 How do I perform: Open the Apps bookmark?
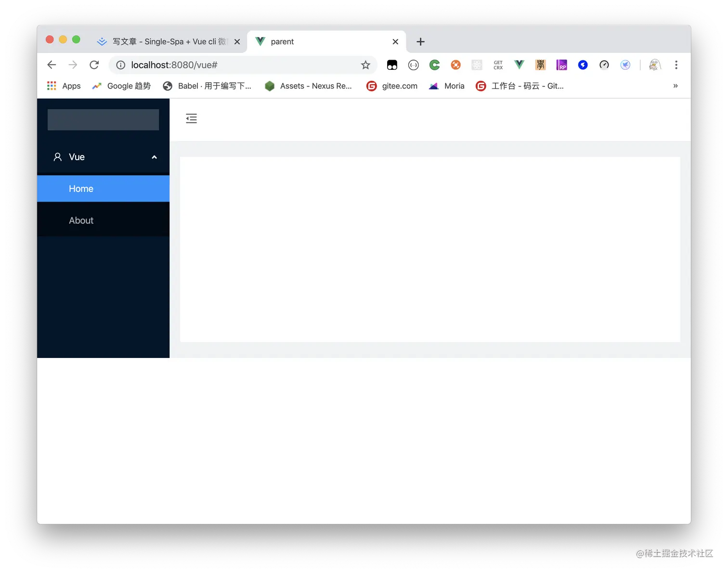(x=64, y=86)
